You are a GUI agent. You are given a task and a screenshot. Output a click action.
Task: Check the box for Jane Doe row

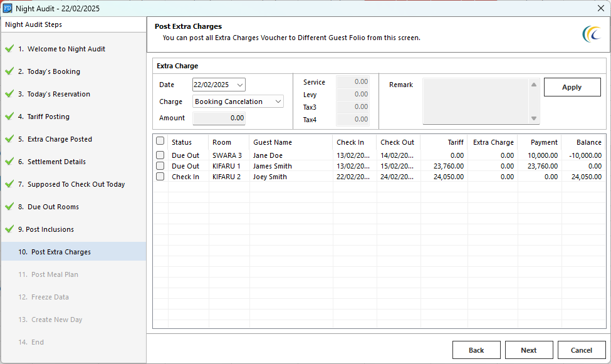(160, 155)
